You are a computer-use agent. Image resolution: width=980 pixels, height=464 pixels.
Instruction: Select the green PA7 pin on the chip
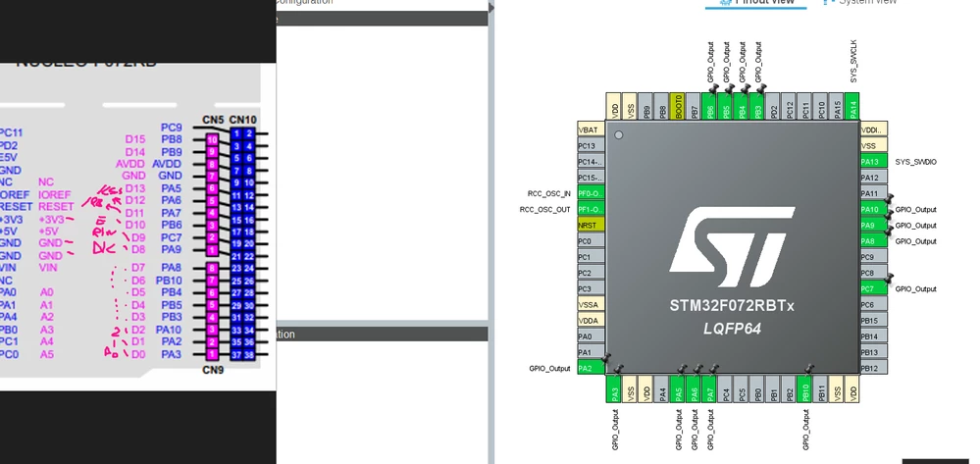click(x=708, y=388)
